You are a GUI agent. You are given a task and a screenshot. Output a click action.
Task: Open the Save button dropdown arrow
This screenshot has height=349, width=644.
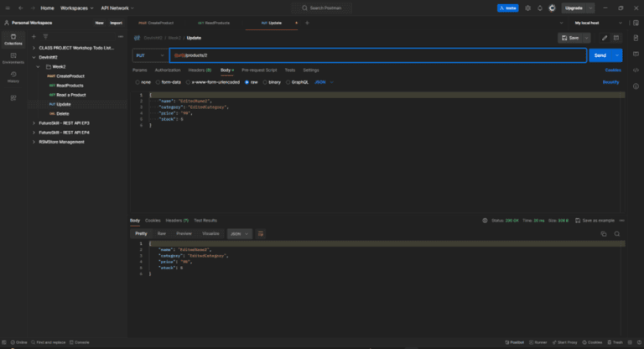tap(586, 38)
